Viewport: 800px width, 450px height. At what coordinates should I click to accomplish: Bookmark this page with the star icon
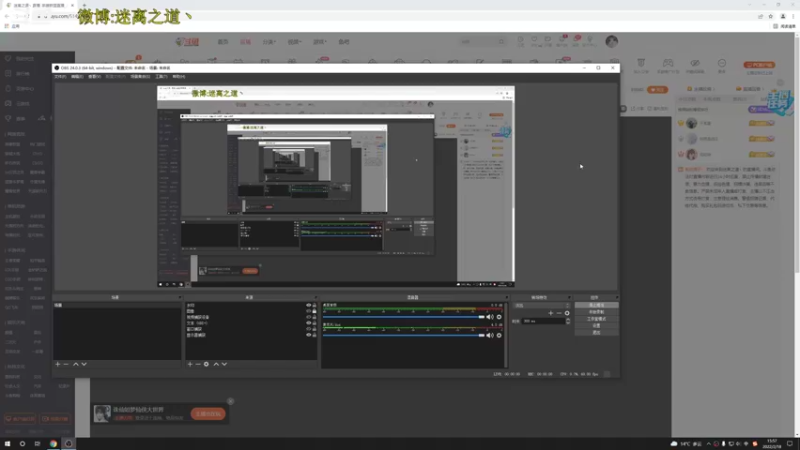pyautogui.click(x=771, y=16)
